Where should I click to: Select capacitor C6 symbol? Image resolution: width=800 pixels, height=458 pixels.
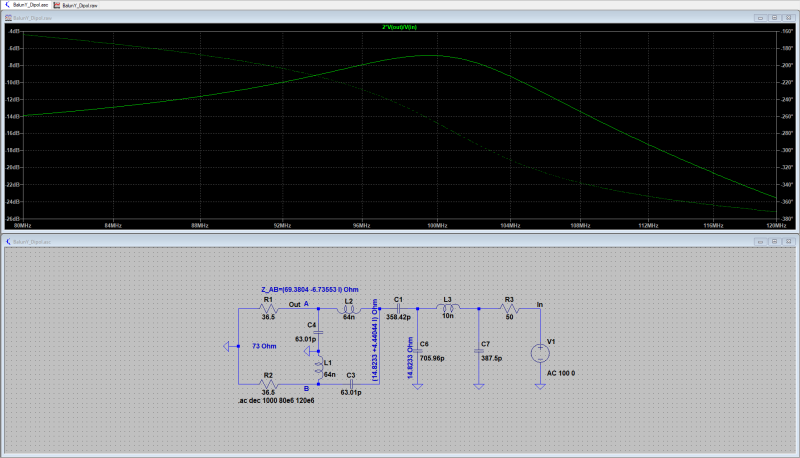pos(417,351)
